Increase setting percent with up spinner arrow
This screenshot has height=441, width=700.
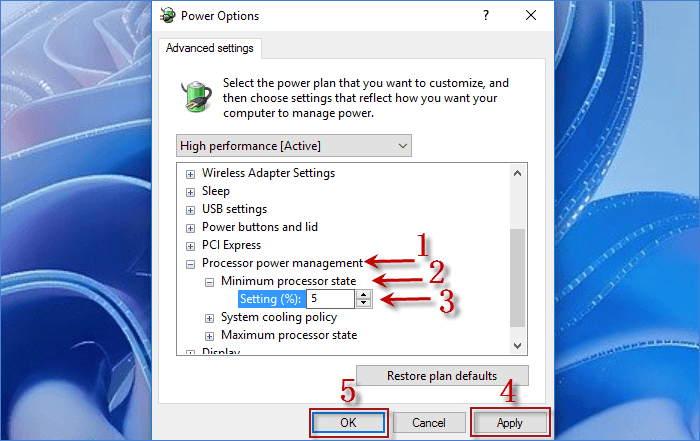click(x=364, y=295)
